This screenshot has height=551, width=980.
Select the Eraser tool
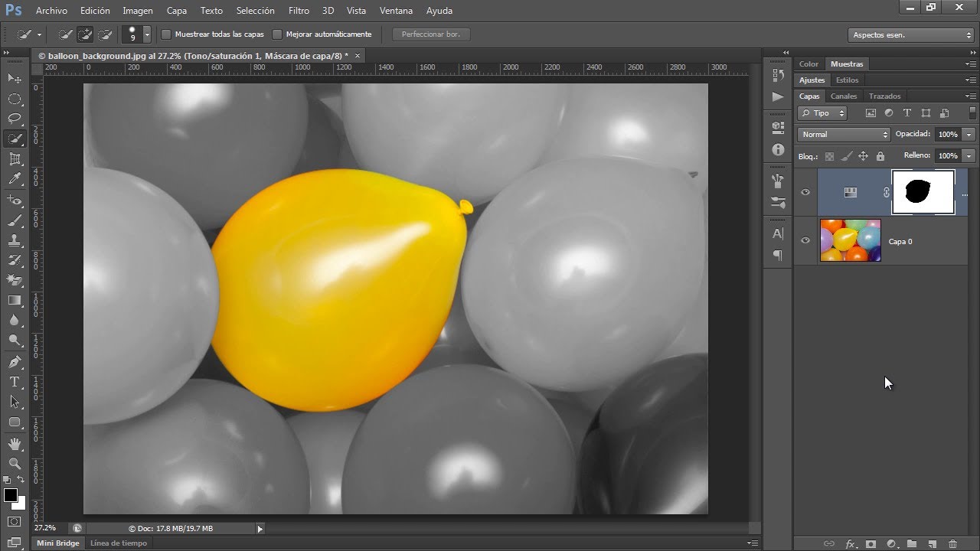coord(15,280)
